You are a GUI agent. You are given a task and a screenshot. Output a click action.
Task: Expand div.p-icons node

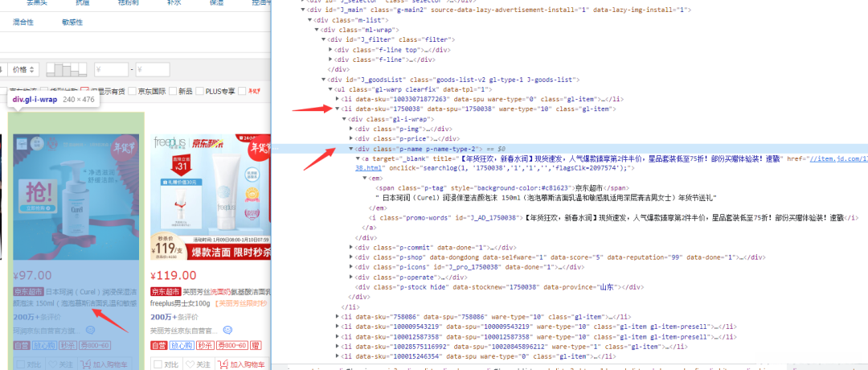351,268
